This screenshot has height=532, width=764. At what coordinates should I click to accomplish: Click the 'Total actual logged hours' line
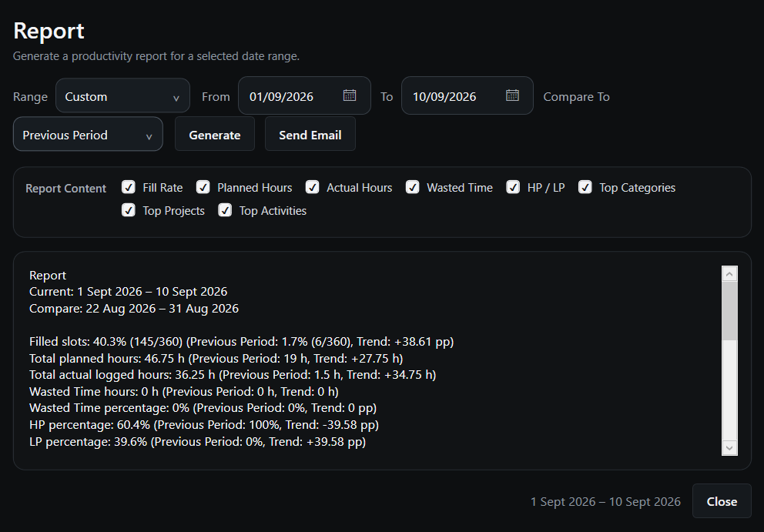tap(233, 375)
